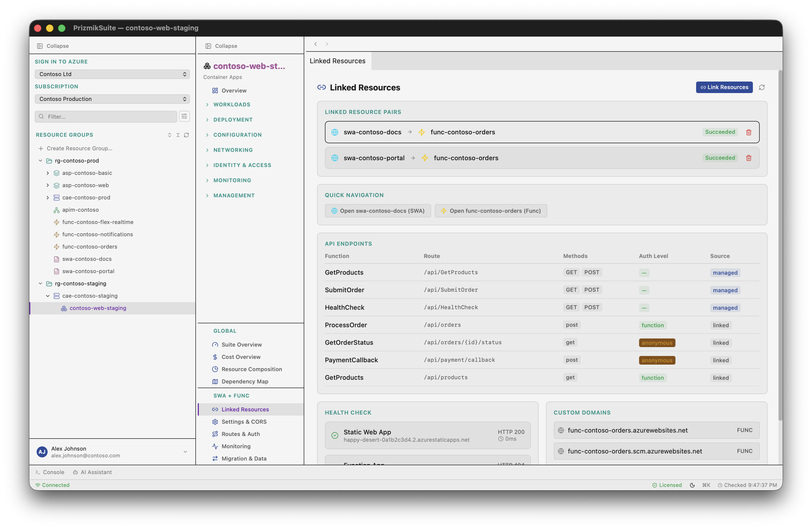This screenshot has height=529, width=812.
Task: Select func-contoso-flex-realtime in resource tree
Action: point(98,222)
